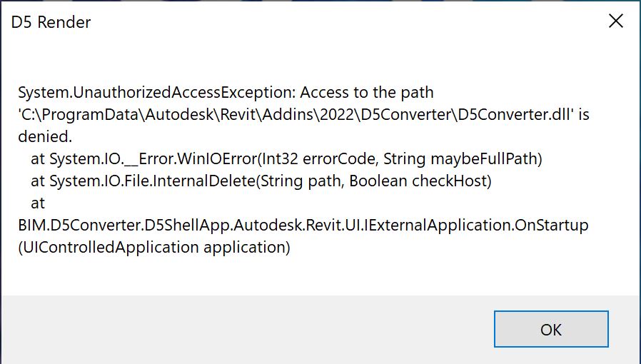The width and height of the screenshot is (641, 364).
Task: Click the OK button
Action: (x=551, y=329)
